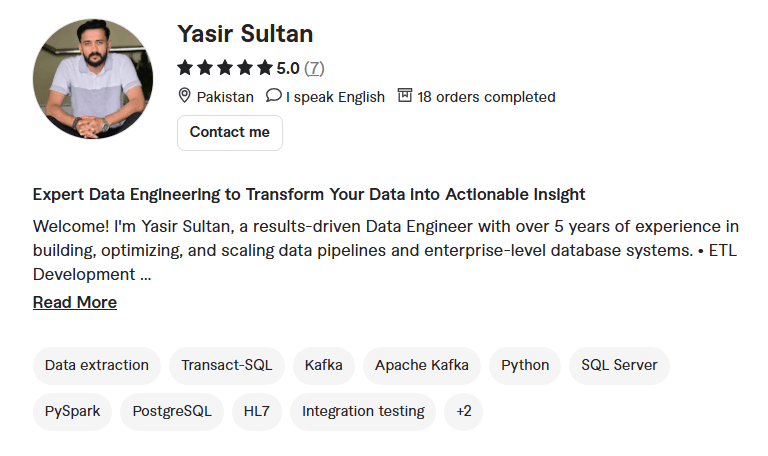Screen dimensions: 768x456
Task: Pick the Python skill tag
Action: coord(525,365)
